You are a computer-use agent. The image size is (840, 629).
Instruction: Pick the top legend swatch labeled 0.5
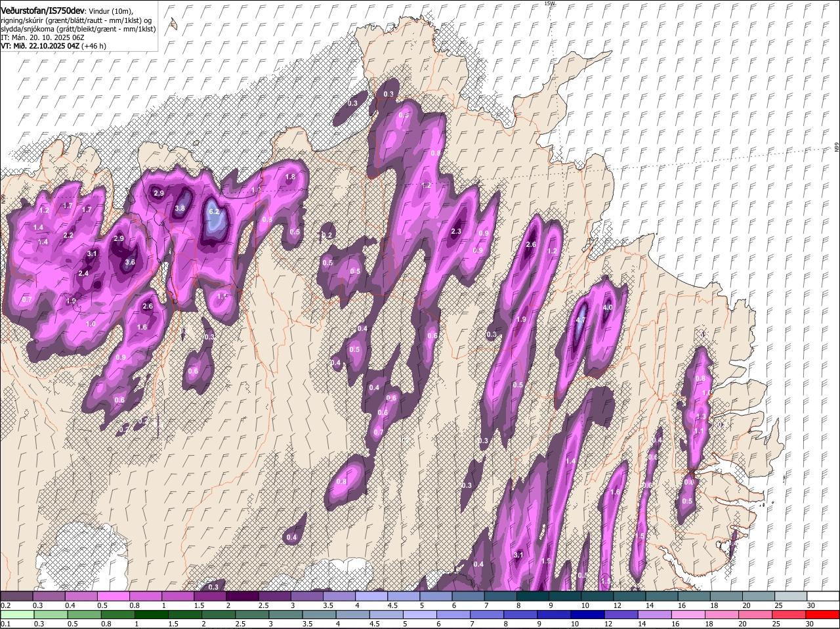(x=113, y=596)
